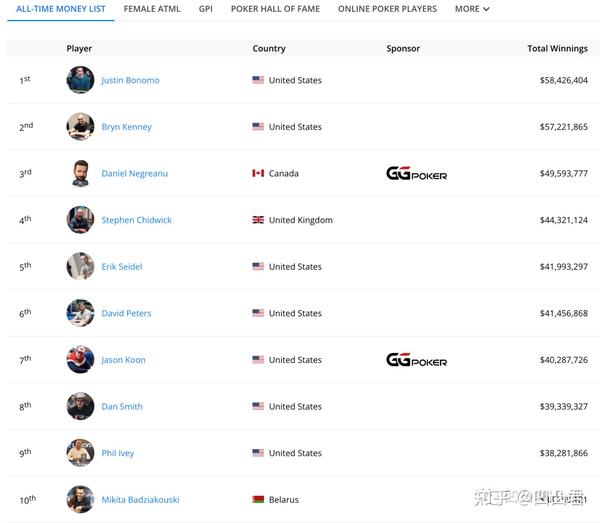Select the Poker Hall of Fame tab

coord(275,9)
